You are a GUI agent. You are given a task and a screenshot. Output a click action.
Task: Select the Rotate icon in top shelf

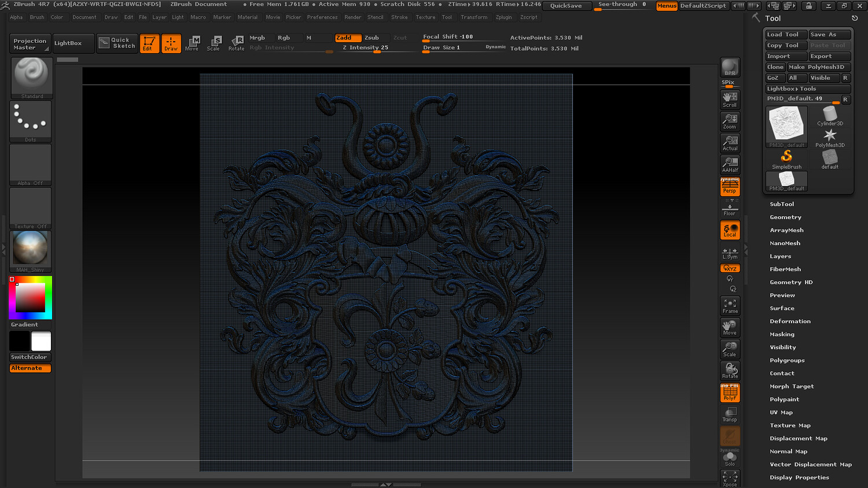236,43
